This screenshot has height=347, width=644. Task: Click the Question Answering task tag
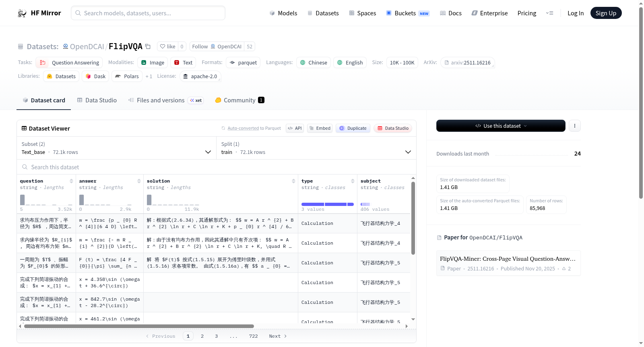click(x=69, y=62)
